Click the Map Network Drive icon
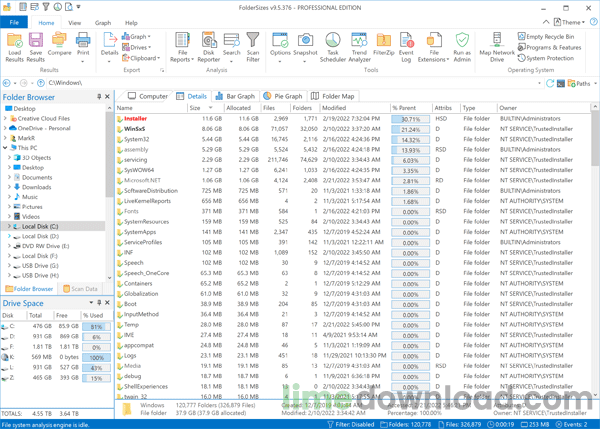Image resolution: width=600 pixels, height=429 pixels. click(497, 46)
